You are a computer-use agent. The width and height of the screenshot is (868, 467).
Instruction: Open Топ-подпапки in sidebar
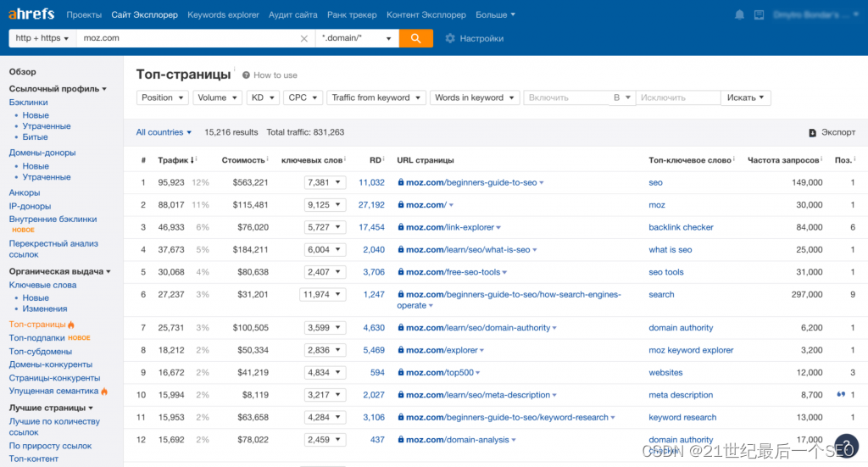pyautogui.click(x=37, y=337)
